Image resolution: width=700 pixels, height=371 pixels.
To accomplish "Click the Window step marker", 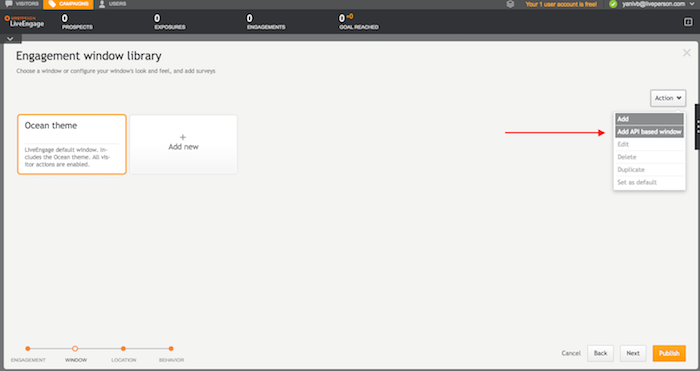I will click(x=75, y=349).
